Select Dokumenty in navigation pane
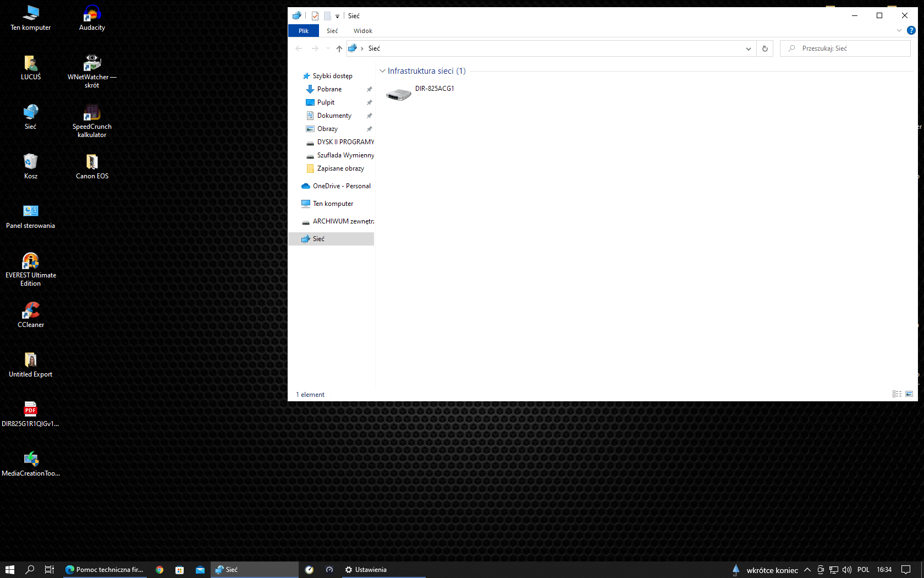 332,116
